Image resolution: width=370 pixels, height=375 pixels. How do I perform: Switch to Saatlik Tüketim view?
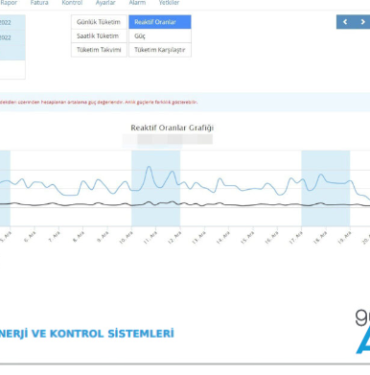pyautogui.click(x=99, y=36)
